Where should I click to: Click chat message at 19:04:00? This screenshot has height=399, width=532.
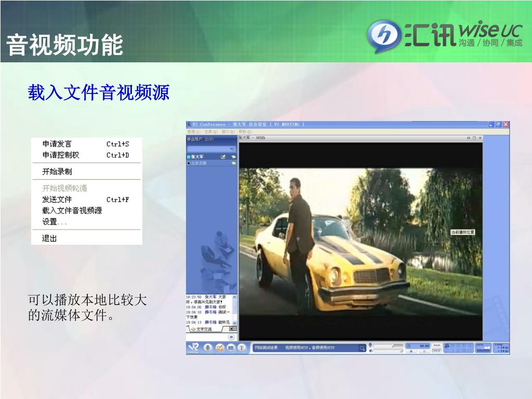click(206, 307)
